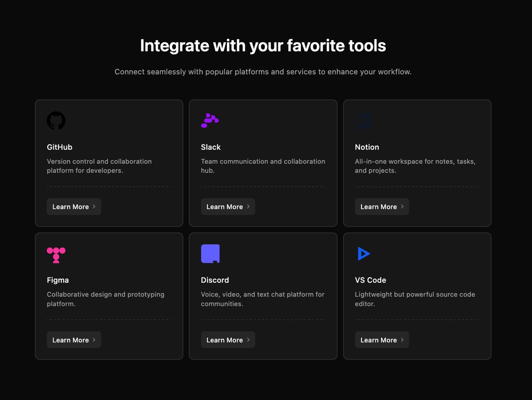Click the blue VS Code logo icon
Screen dimensions: 532x400
point(364,254)
